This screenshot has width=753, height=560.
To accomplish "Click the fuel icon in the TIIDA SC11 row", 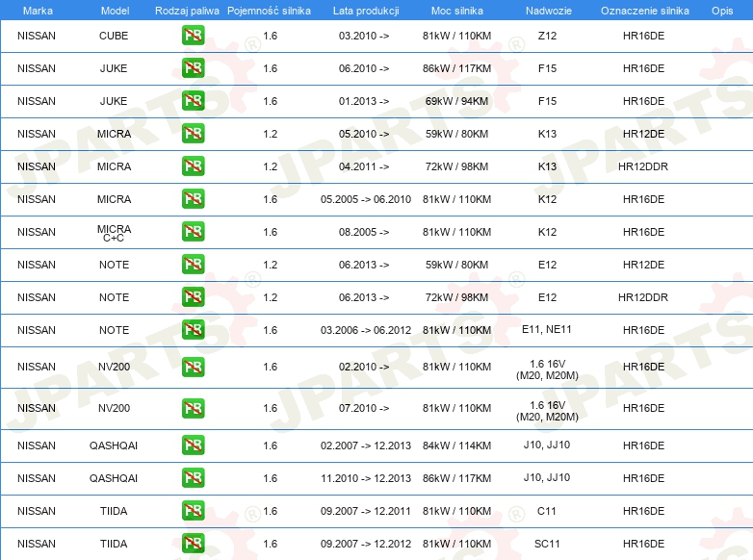I will click(x=193, y=544).
